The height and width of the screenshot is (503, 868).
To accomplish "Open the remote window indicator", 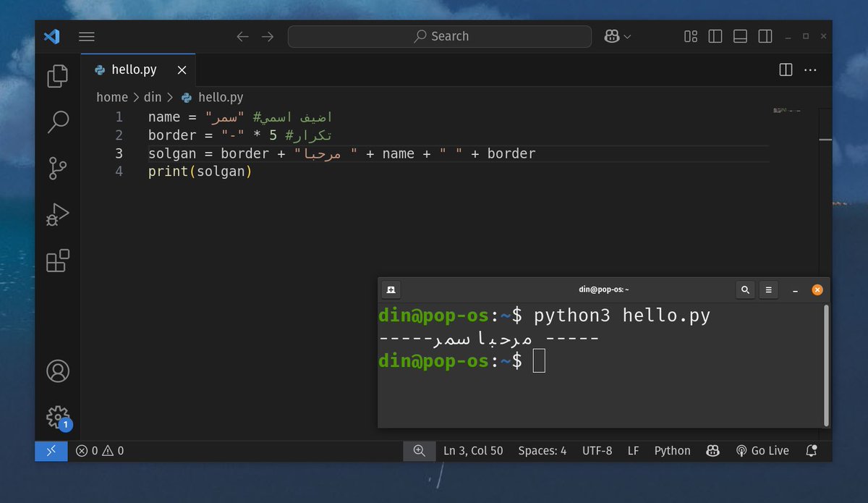I will pos(51,450).
